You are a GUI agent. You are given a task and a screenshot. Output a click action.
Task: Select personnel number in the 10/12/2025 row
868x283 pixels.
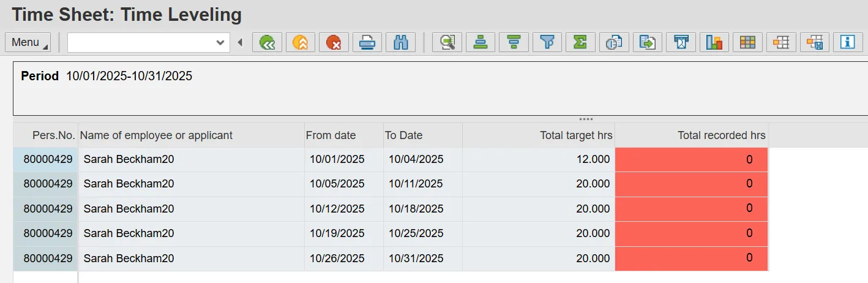[x=48, y=209]
